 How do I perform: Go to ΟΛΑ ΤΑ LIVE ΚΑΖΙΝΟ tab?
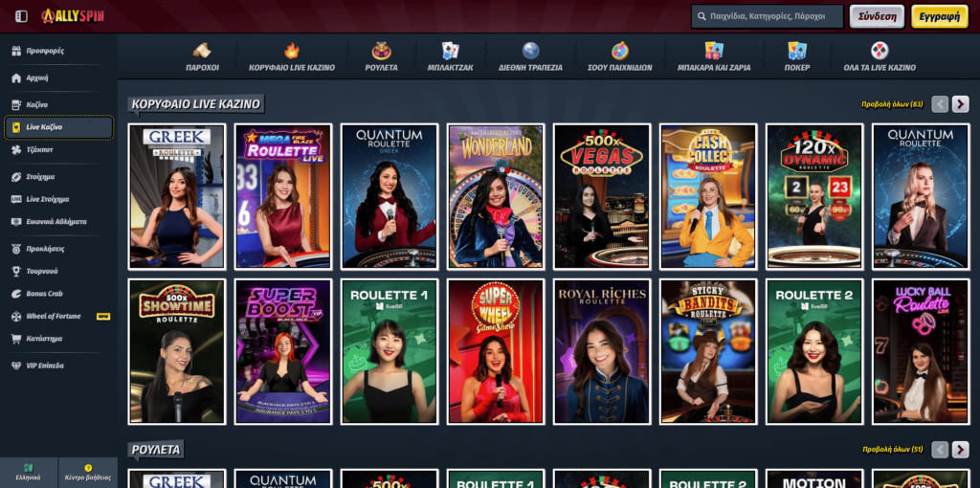pos(879,52)
